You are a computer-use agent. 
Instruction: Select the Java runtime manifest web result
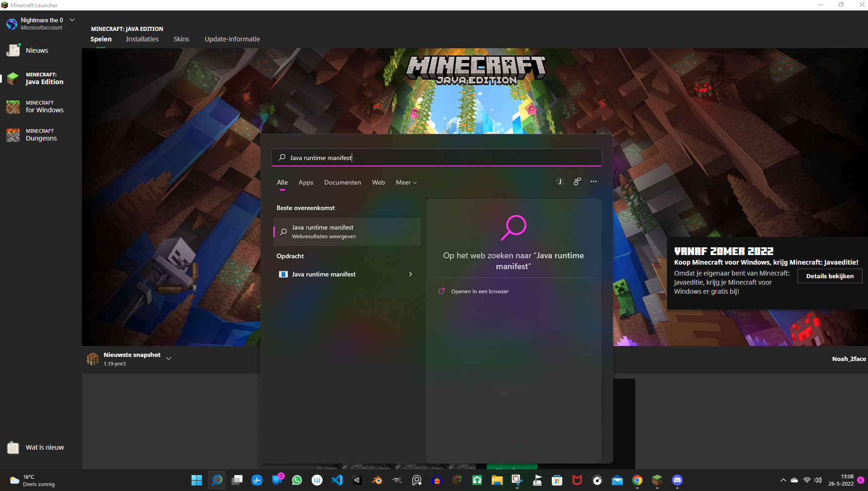pyautogui.click(x=348, y=232)
